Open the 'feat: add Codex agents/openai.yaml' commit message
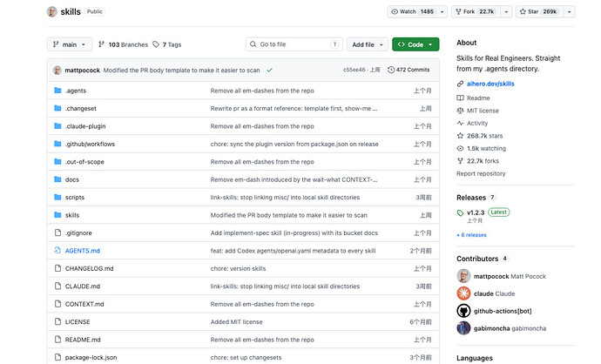Image resolution: width=601 pixels, height=364 pixels. (x=293, y=251)
